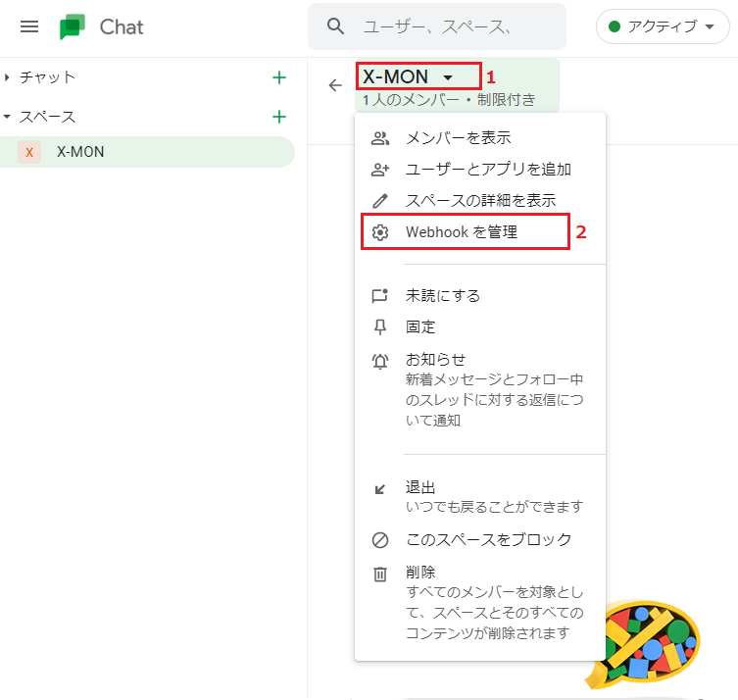Image resolution: width=738 pixels, height=700 pixels.
Task: Click the search magnifier icon
Action: (336, 26)
